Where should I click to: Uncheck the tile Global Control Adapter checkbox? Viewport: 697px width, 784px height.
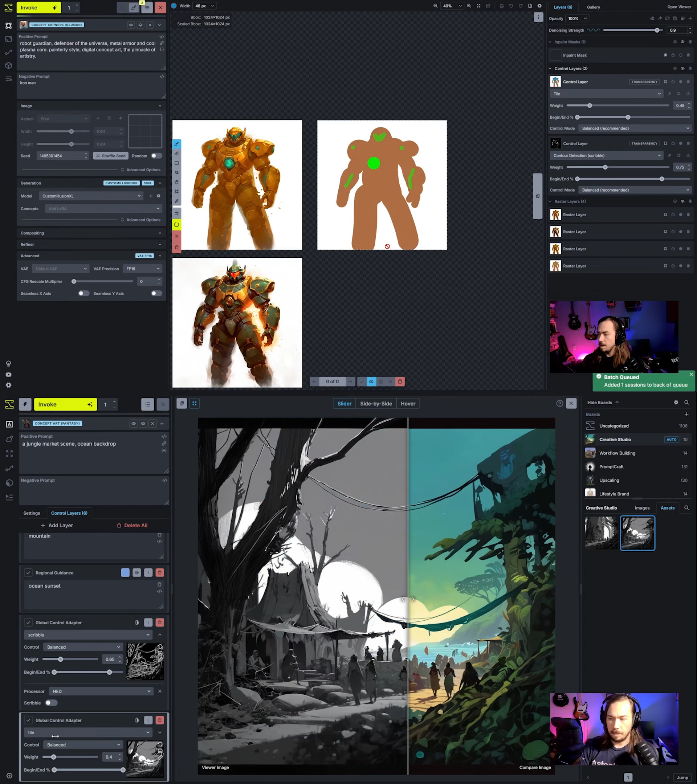[28, 720]
